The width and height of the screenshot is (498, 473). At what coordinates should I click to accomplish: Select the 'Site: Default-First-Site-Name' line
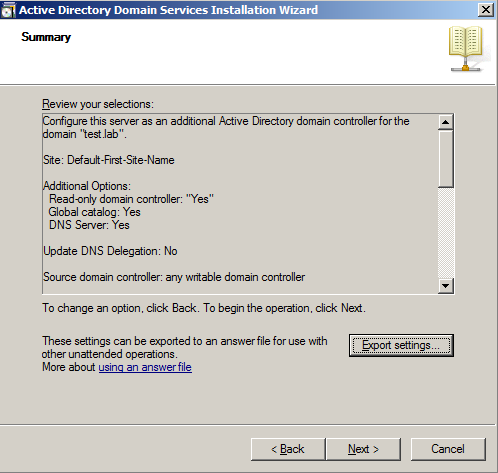click(109, 160)
